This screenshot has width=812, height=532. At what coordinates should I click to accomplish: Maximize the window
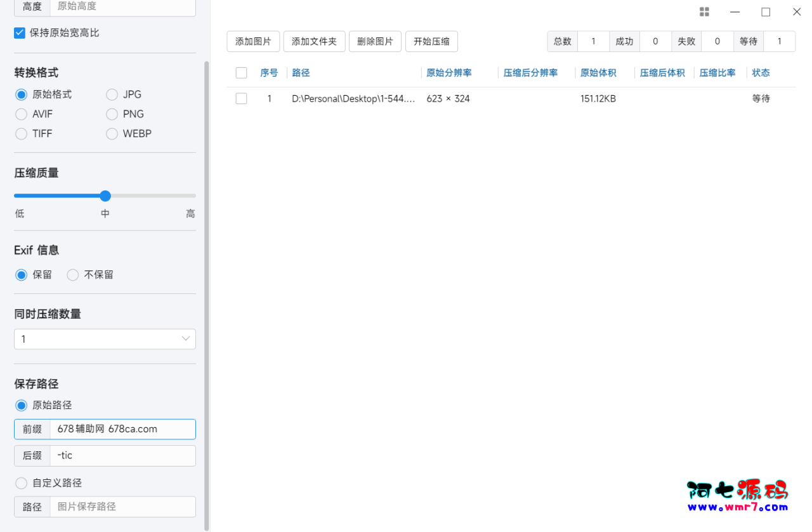click(x=766, y=12)
